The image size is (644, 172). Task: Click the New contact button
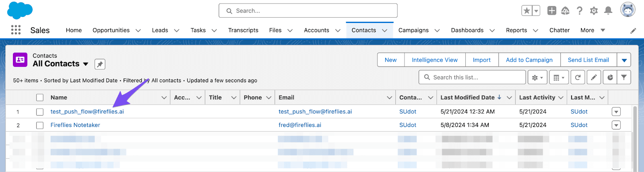tap(391, 60)
